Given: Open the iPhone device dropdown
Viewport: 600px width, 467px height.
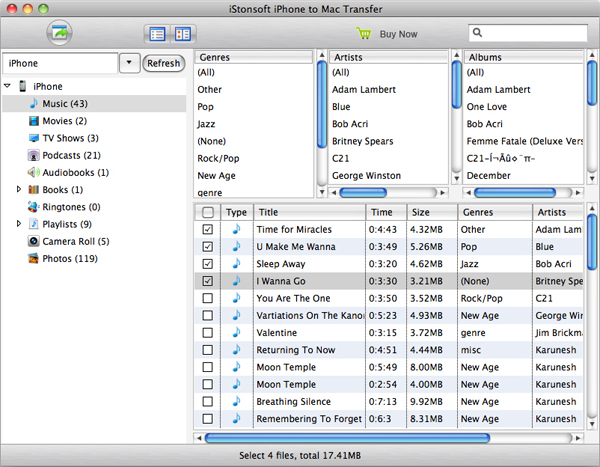Looking at the screenshot, I should [x=130, y=63].
